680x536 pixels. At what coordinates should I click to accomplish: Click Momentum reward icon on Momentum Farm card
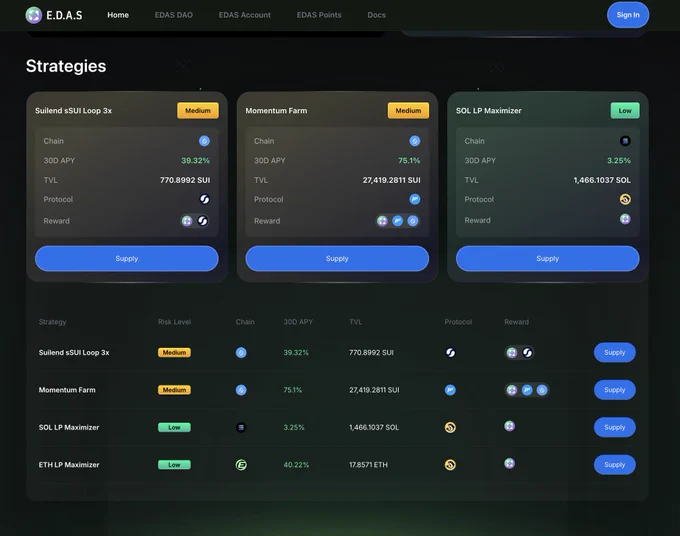pyautogui.click(x=398, y=221)
